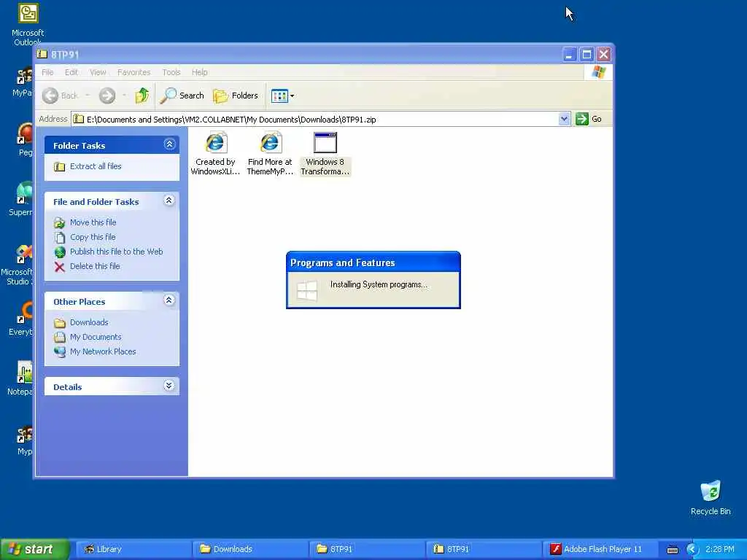Toggle the Folders pane button

pos(236,96)
